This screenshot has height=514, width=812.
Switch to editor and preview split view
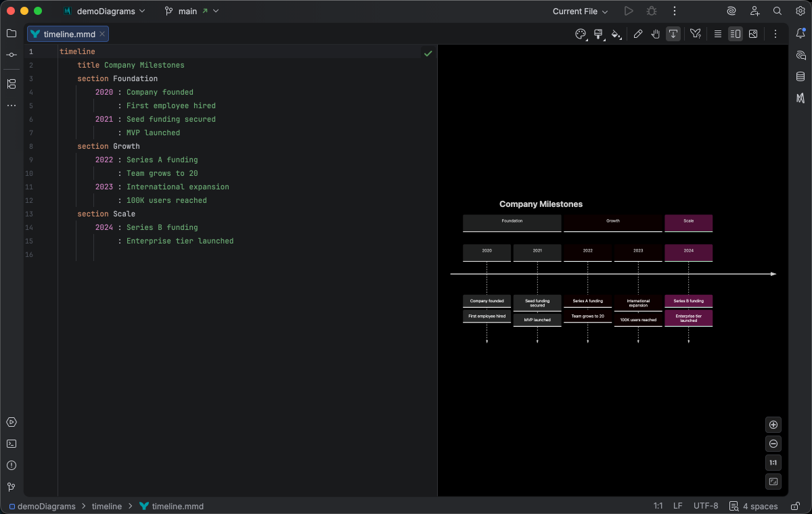(x=736, y=34)
